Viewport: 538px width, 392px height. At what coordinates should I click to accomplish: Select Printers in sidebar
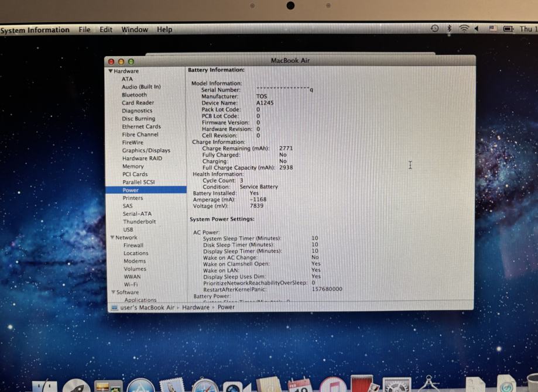click(x=133, y=198)
